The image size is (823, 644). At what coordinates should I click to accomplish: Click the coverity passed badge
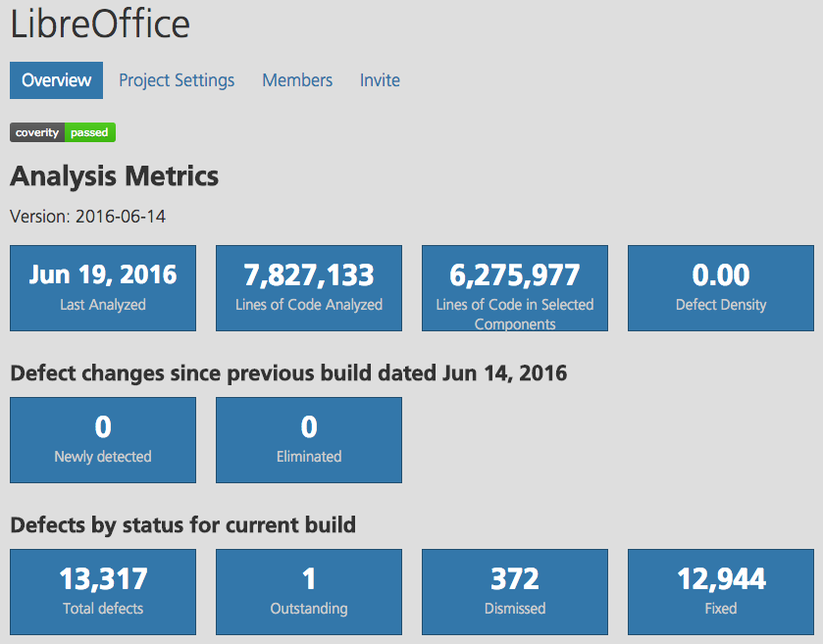63,132
